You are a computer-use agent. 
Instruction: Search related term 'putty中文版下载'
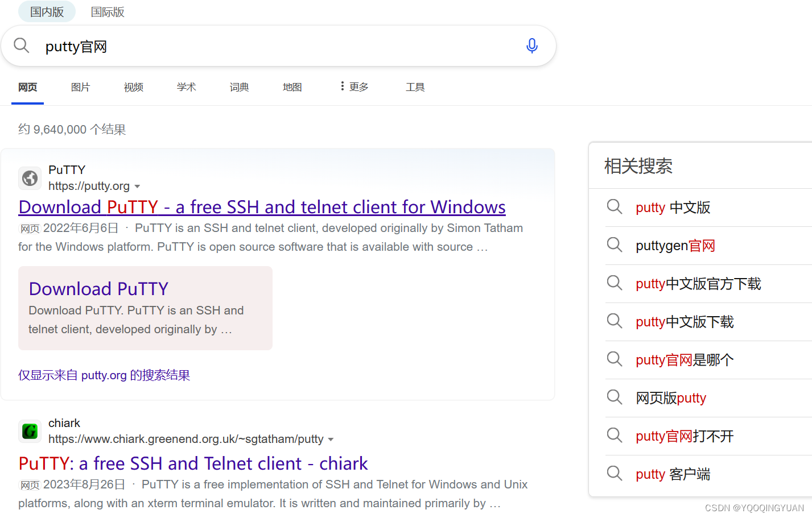tap(685, 322)
